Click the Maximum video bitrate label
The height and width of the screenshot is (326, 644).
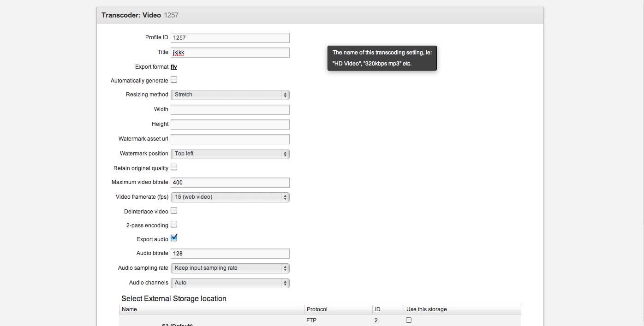coord(140,183)
